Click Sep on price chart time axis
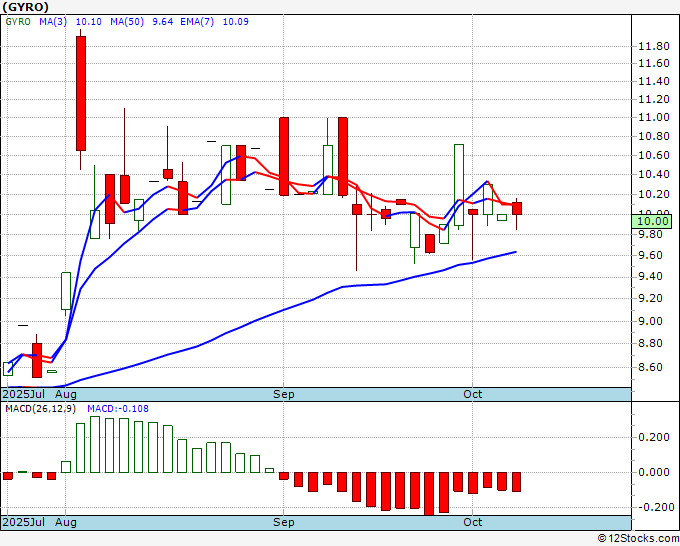 tap(284, 394)
